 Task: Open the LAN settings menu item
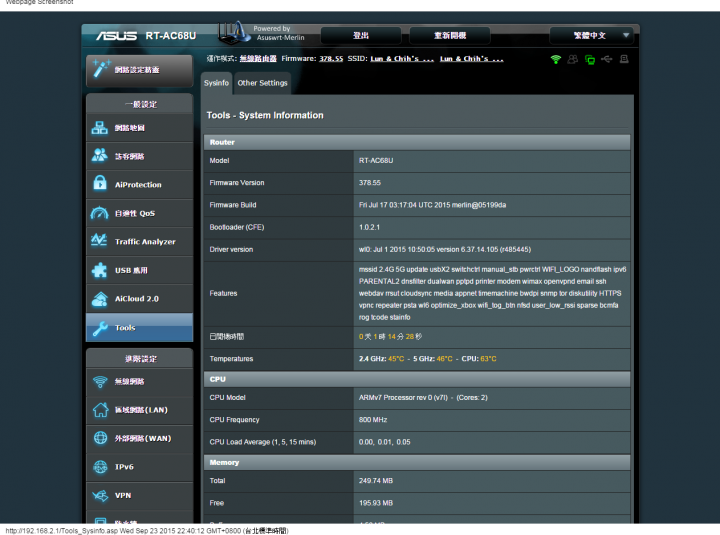[140, 410]
